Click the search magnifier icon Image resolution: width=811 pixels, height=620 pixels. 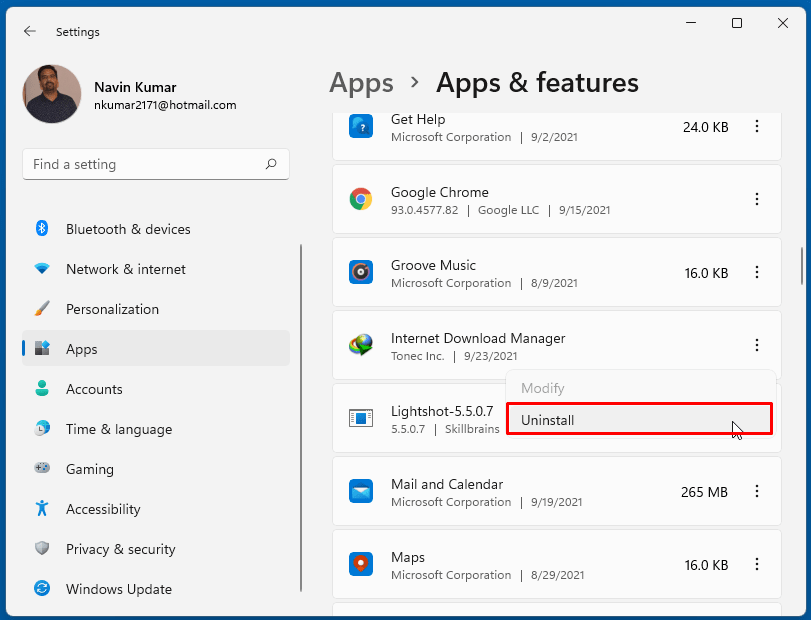[x=271, y=164]
